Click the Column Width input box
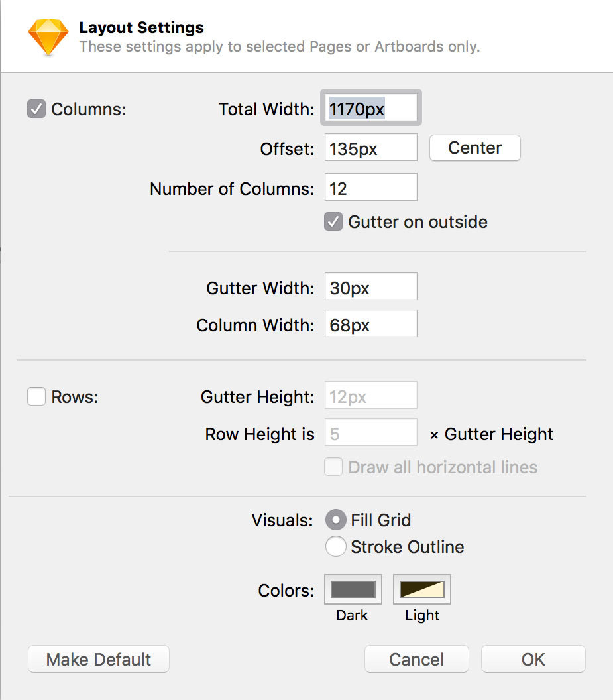The height and width of the screenshot is (700, 613). [370, 323]
